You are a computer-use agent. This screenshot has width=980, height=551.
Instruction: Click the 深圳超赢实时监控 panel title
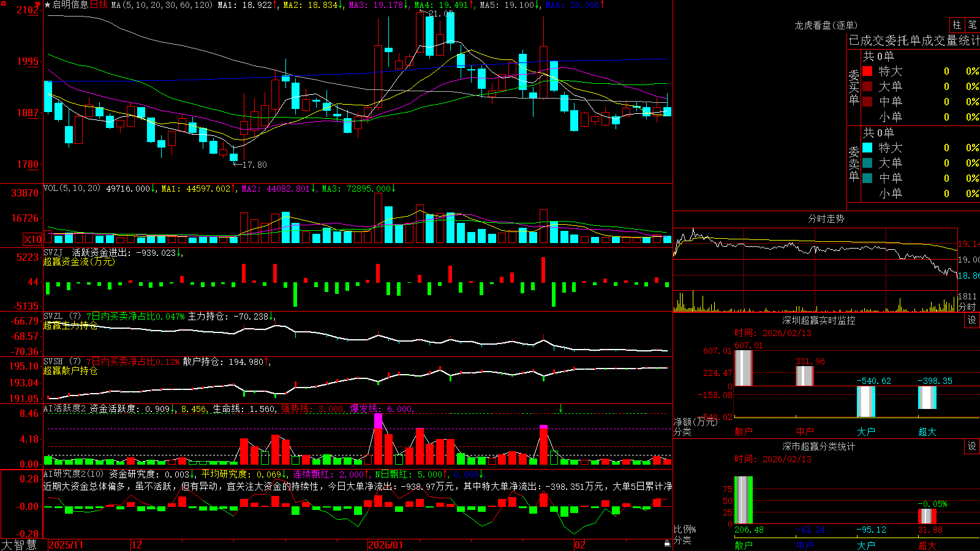(x=819, y=320)
